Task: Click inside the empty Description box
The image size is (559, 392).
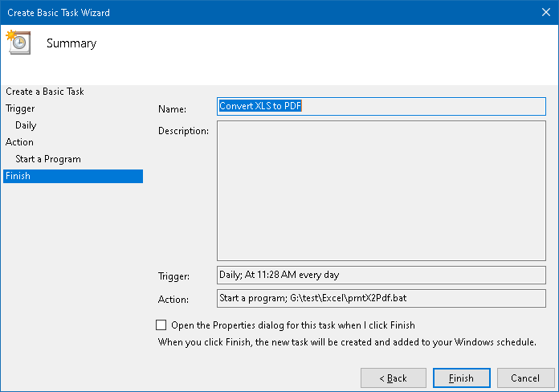Action: click(x=382, y=191)
